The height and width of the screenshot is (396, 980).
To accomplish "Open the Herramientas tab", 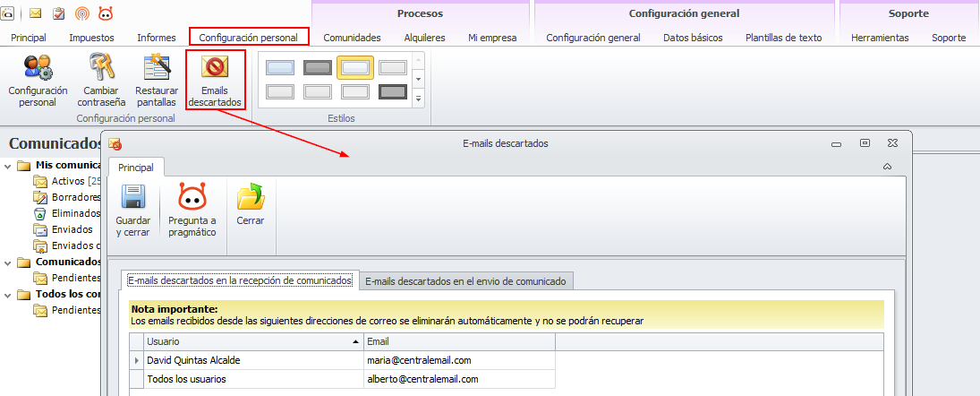I will 880,38.
